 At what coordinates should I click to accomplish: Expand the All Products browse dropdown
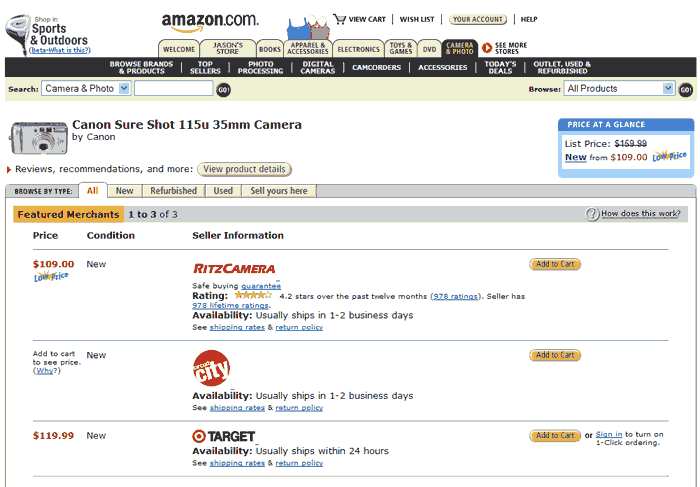[x=668, y=89]
